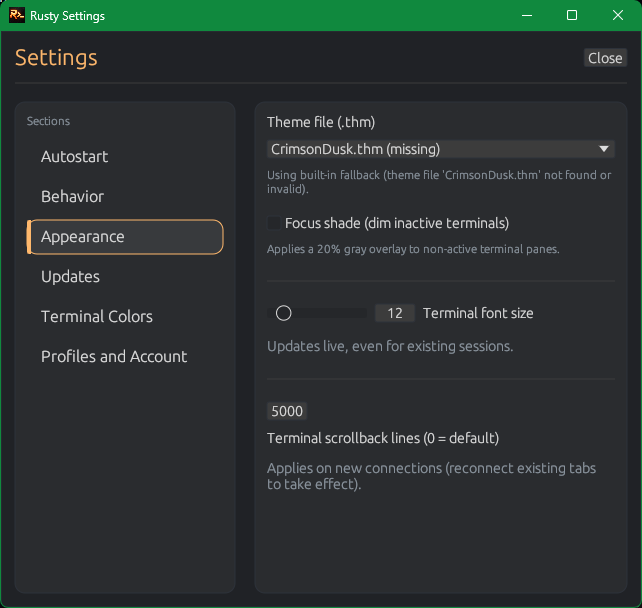Switch to the Behavior section

[x=125, y=197]
